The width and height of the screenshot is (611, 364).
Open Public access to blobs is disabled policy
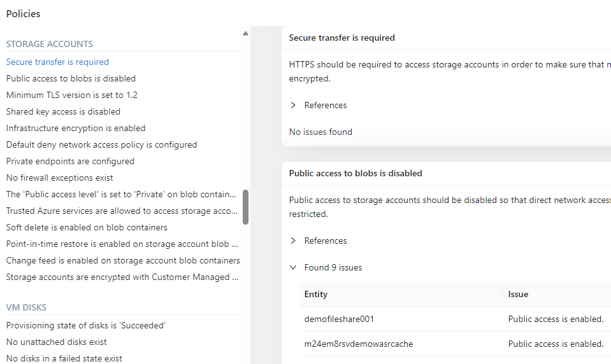[x=71, y=78]
